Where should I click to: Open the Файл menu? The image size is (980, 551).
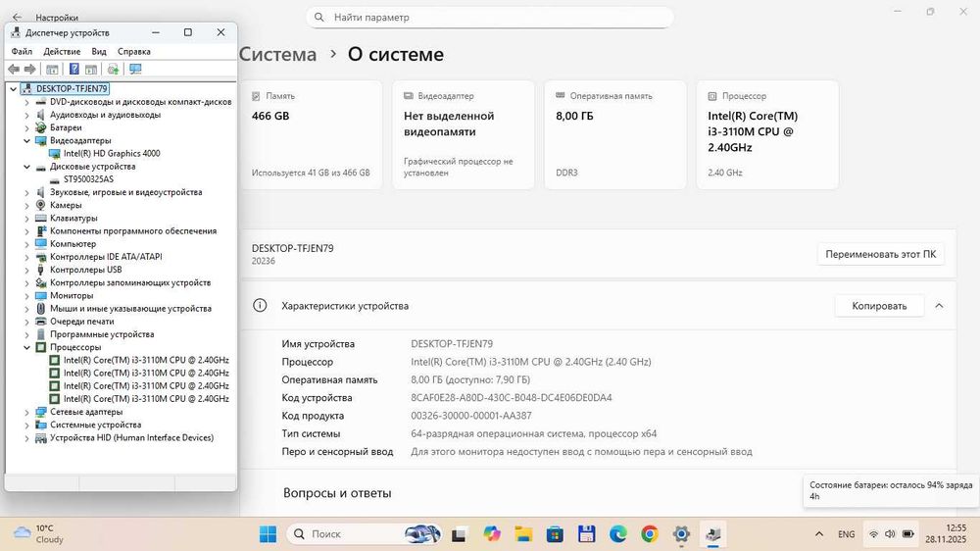click(22, 51)
